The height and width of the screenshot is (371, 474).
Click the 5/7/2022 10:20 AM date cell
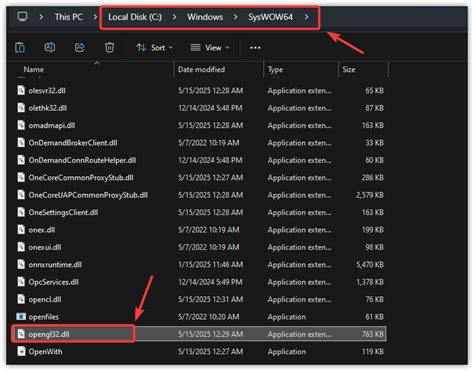tap(208, 317)
